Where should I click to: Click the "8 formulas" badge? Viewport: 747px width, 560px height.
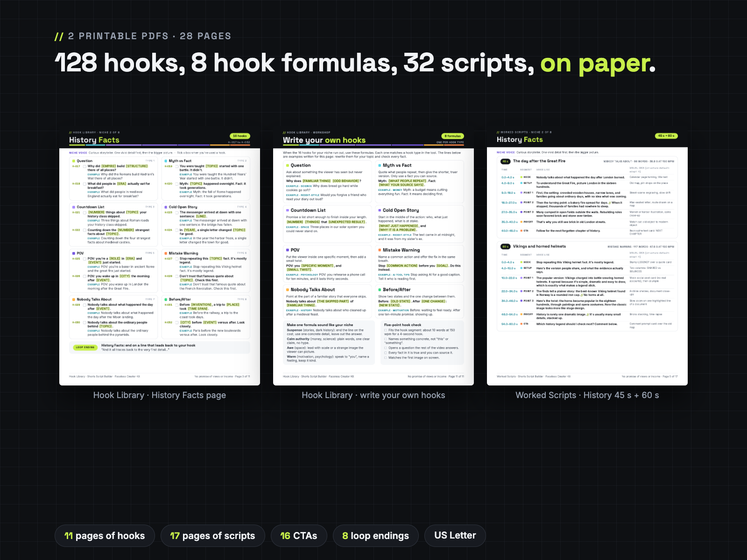click(x=453, y=136)
